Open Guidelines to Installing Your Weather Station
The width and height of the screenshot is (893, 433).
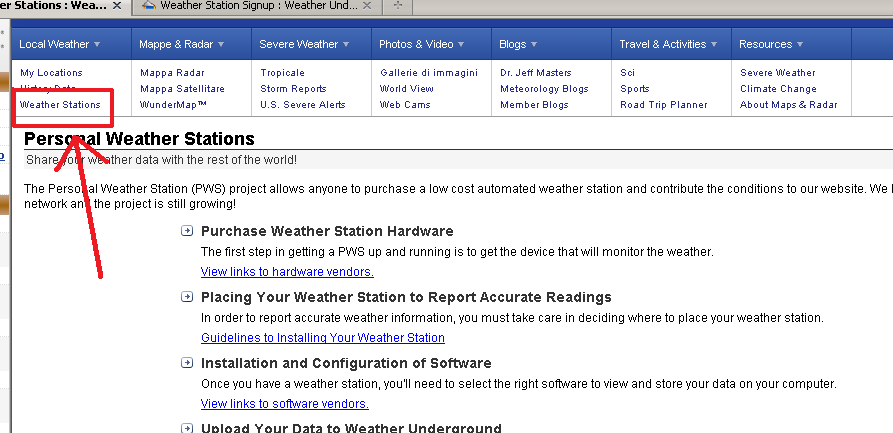click(x=322, y=338)
